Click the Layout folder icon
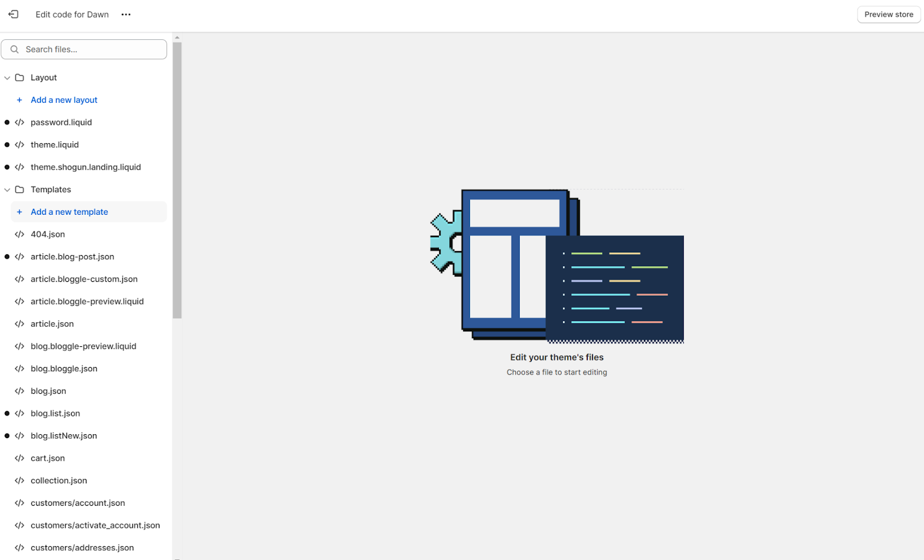924x560 pixels. (x=20, y=77)
